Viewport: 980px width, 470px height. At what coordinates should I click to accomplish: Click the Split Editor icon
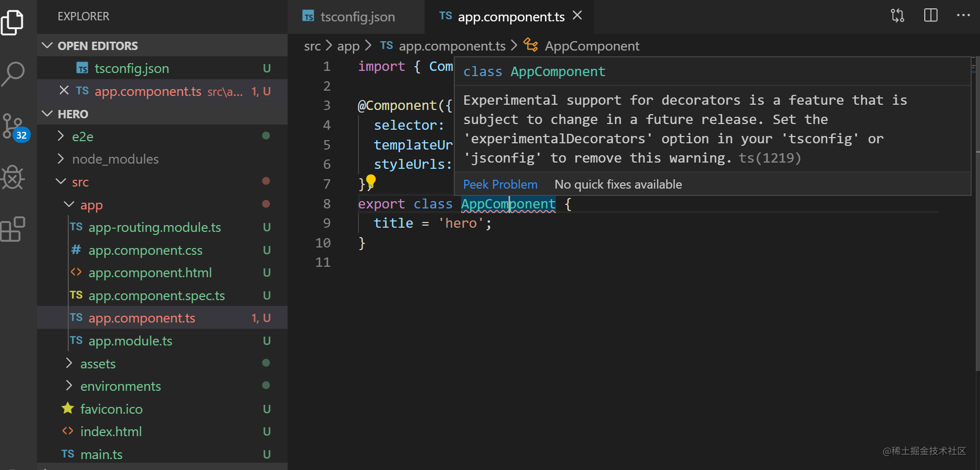point(931,16)
